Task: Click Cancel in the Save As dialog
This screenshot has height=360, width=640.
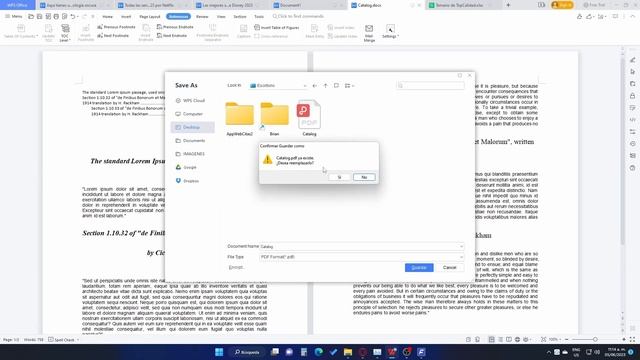Action: pyautogui.click(x=449, y=267)
